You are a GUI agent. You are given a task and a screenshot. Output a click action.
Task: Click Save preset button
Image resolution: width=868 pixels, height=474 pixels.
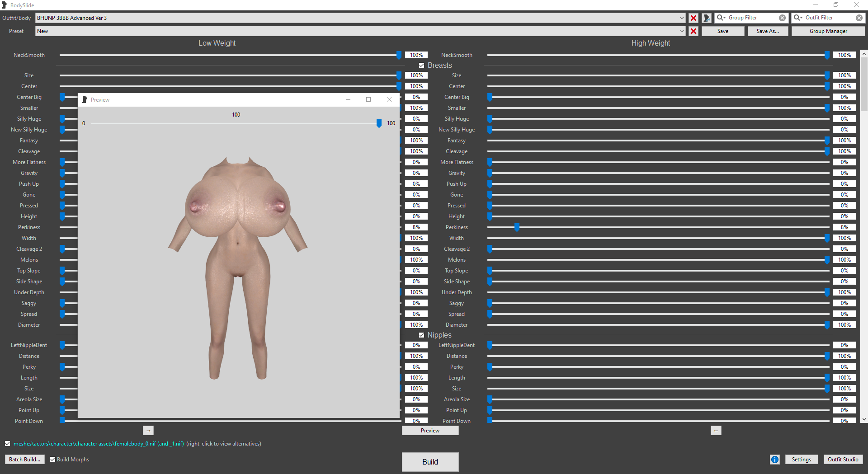(723, 31)
